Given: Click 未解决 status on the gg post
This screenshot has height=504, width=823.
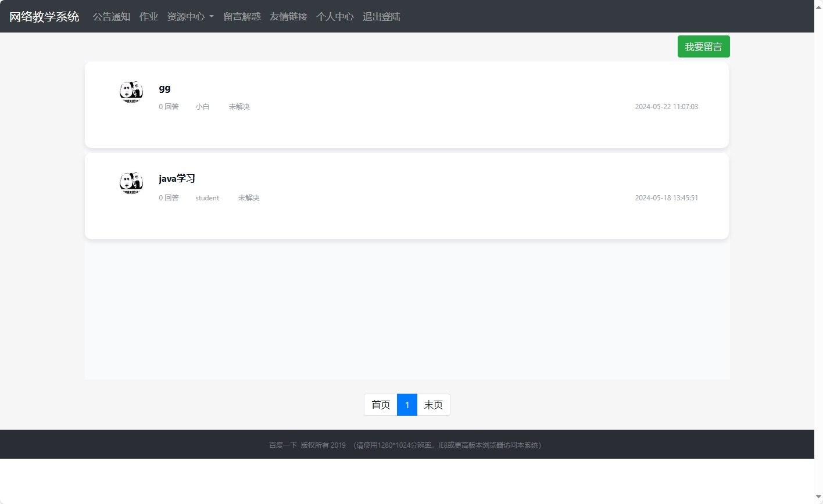Looking at the screenshot, I should tap(239, 107).
